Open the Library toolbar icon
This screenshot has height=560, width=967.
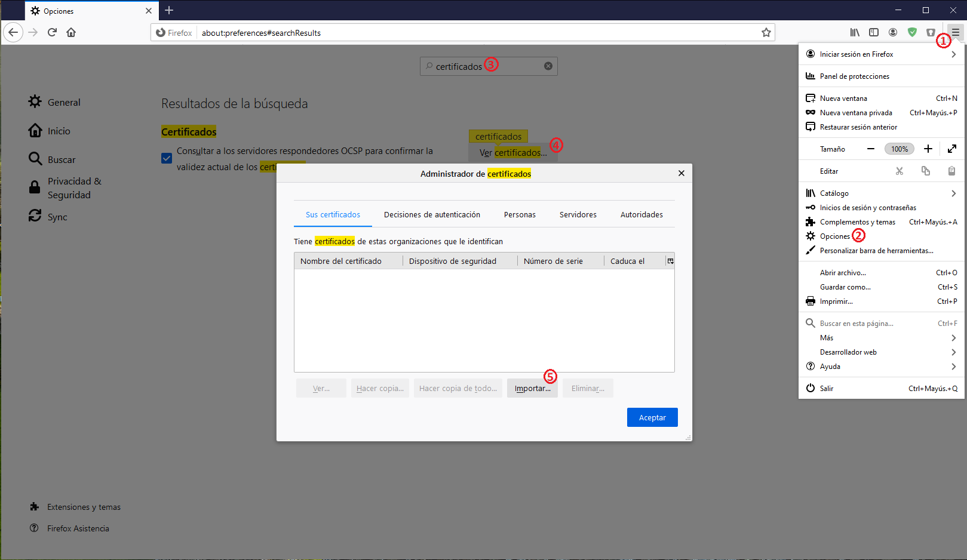pyautogui.click(x=855, y=32)
